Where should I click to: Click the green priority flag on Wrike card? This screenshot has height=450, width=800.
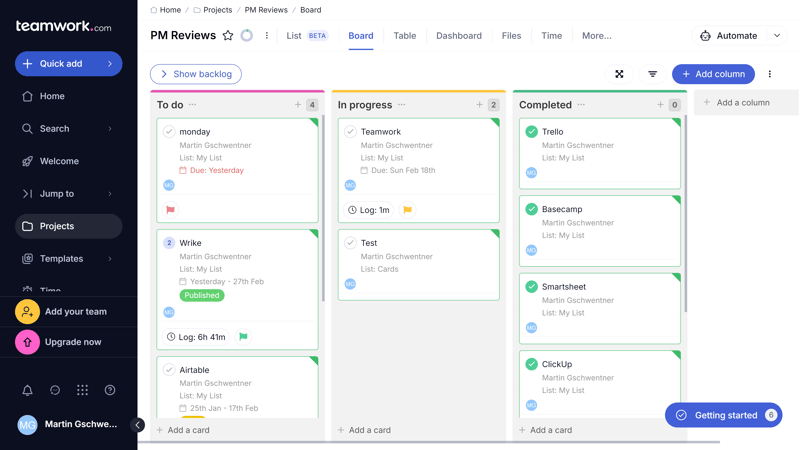pyautogui.click(x=243, y=337)
